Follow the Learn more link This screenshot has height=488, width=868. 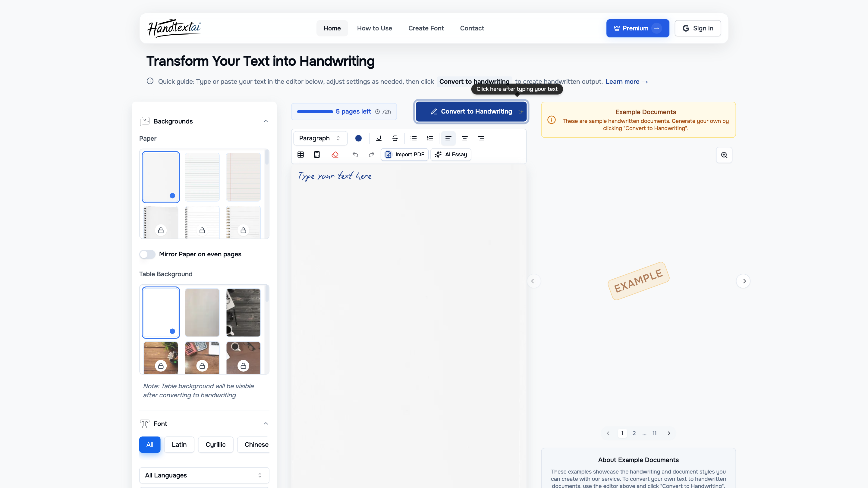pyautogui.click(x=626, y=82)
